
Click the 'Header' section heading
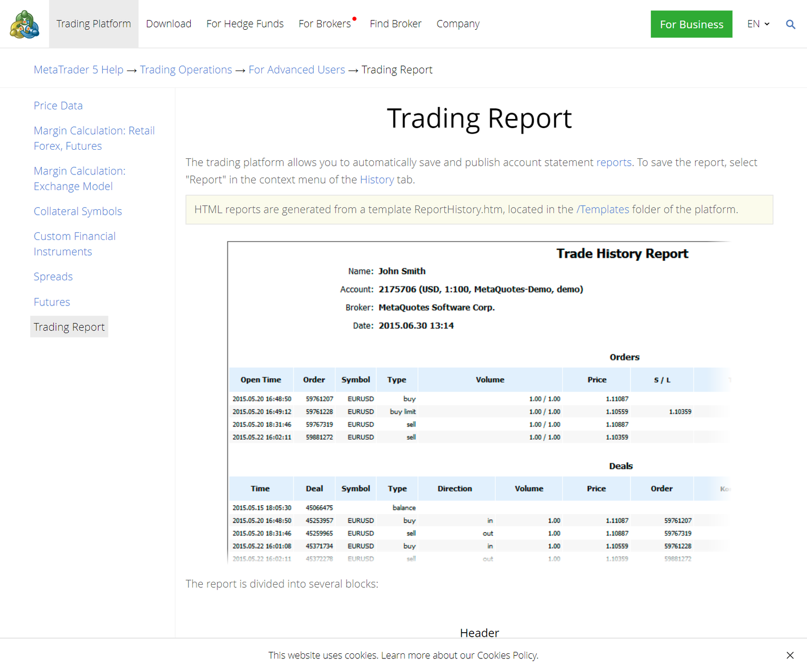pos(479,633)
